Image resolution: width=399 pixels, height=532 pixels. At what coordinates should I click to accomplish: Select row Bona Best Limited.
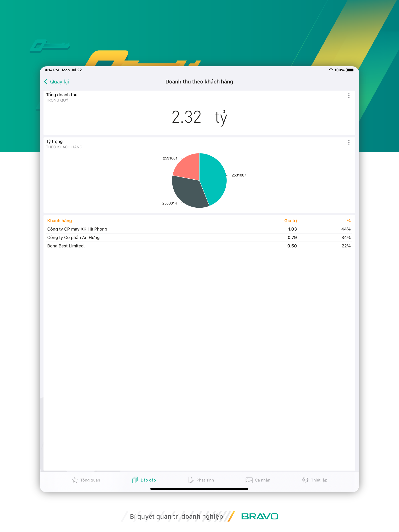tap(199, 246)
